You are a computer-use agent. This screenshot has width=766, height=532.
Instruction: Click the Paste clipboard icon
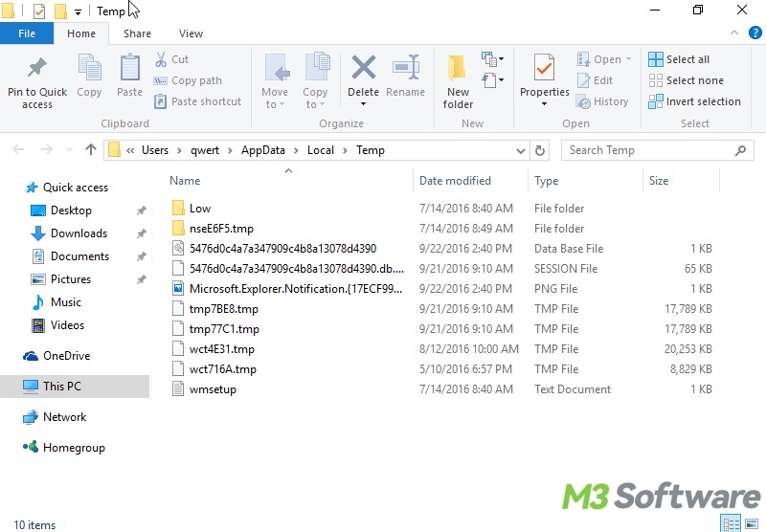point(129,77)
